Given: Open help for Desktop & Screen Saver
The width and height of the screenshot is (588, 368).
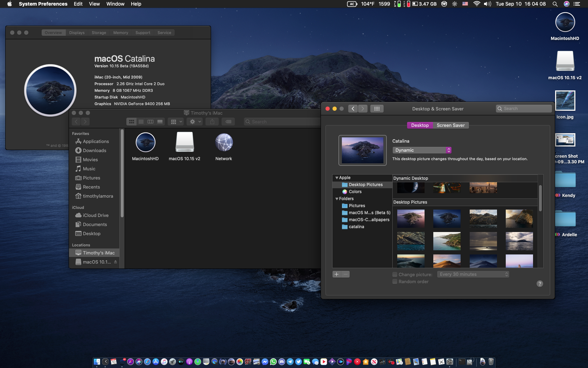Looking at the screenshot, I should (540, 284).
